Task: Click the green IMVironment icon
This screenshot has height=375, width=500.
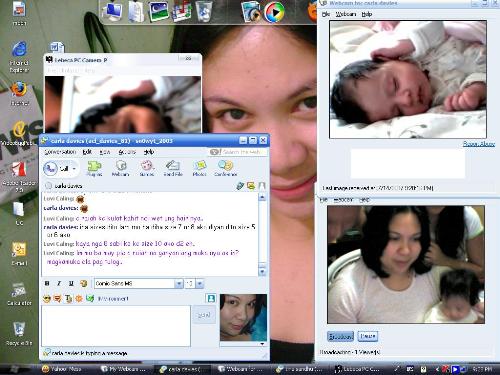Action: pos(90,298)
